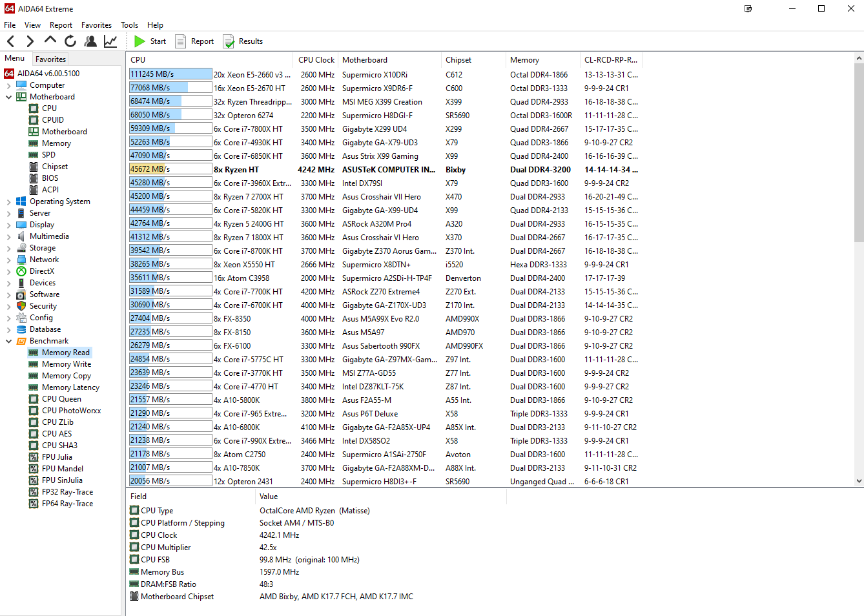The height and width of the screenshot is (616, 864).
Task: Switch to the Menu tab
Action: (x=15, y=58)
